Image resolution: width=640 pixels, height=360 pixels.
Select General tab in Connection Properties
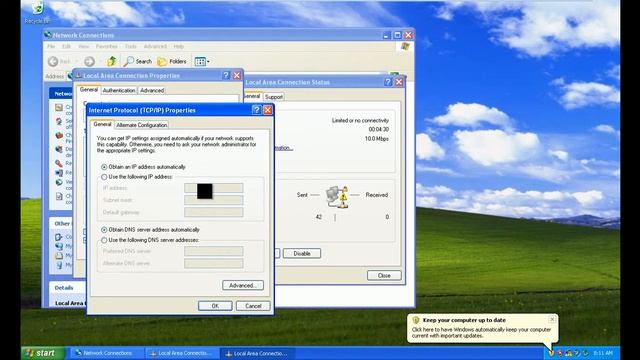(89, 89)
